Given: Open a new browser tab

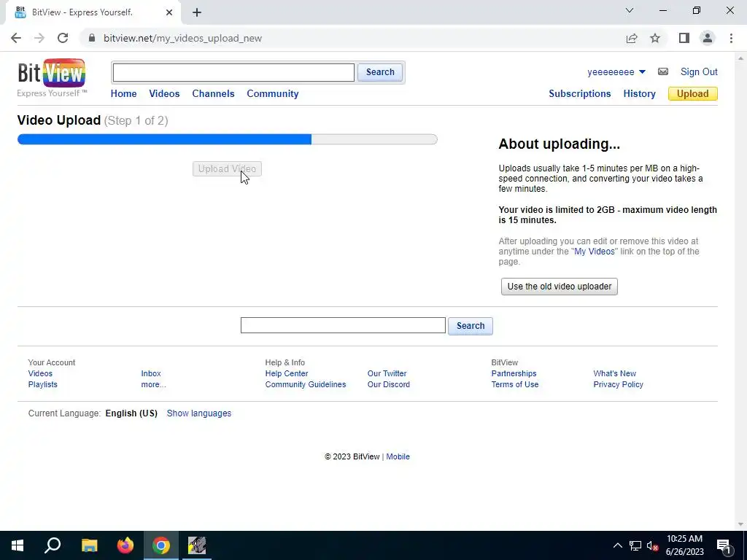Looking at the screenshot, I should [197, 12].
